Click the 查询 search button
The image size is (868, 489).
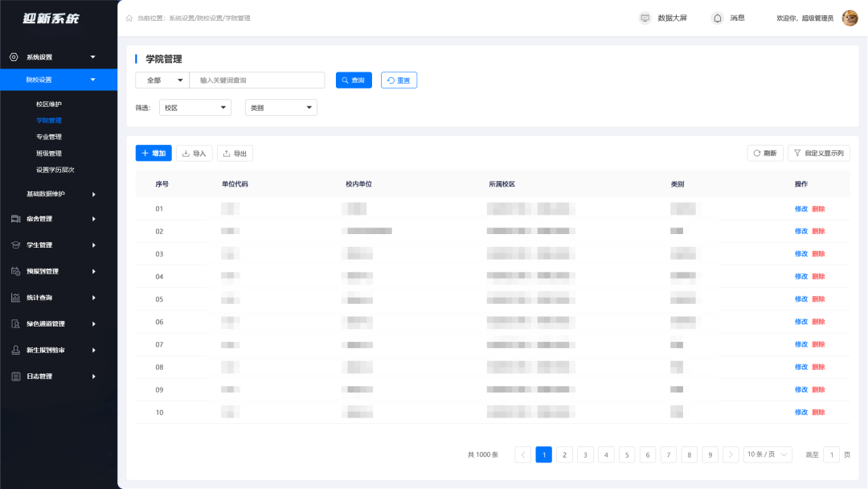coord(354,80)
